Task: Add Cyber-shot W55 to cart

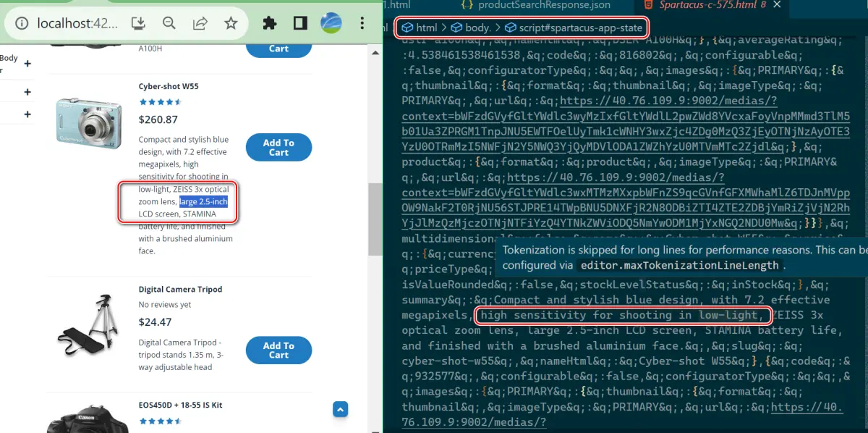Action: point(278,148)
